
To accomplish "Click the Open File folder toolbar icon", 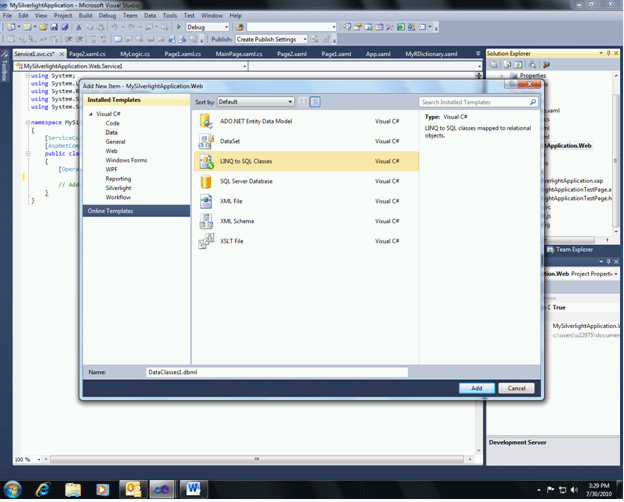I will pyautogui.click(x=43, y=27).
